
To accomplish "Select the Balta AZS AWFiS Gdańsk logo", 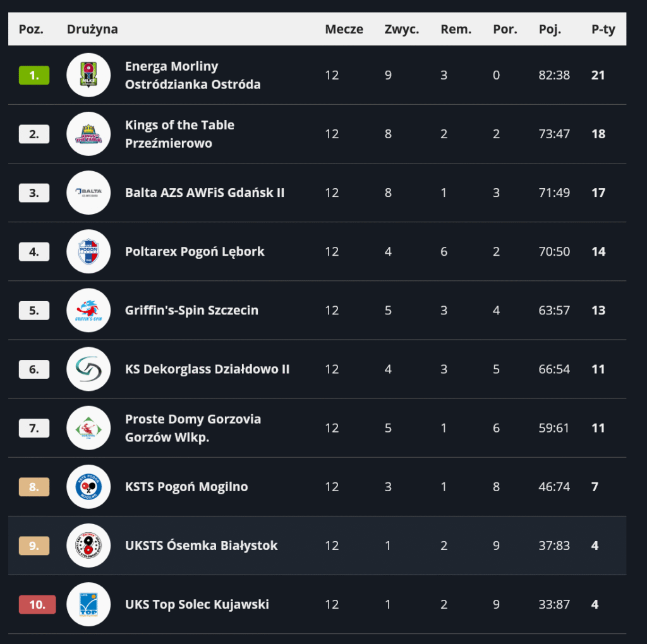I will [88, 193].
